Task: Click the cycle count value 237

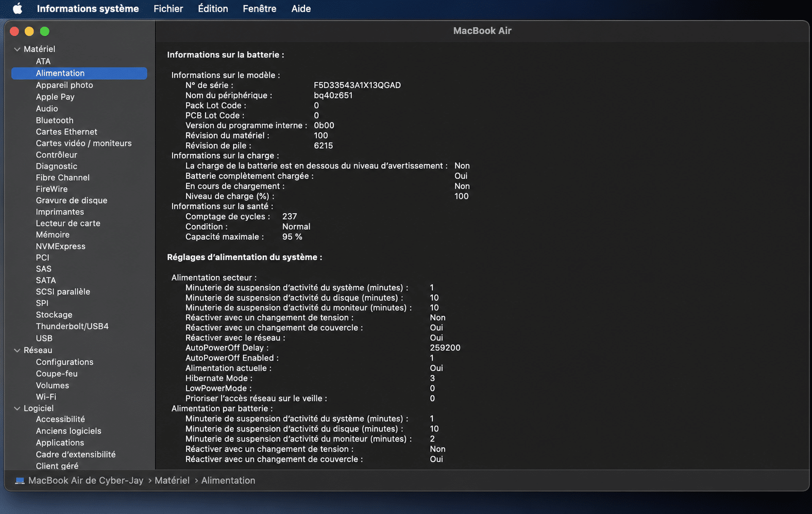Action: pos(290,216)
